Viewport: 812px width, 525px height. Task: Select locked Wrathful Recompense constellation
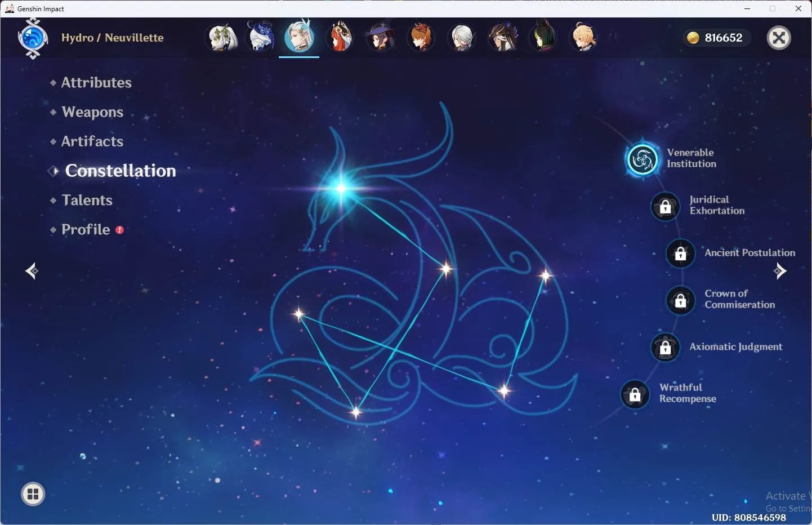click(635, 394)
